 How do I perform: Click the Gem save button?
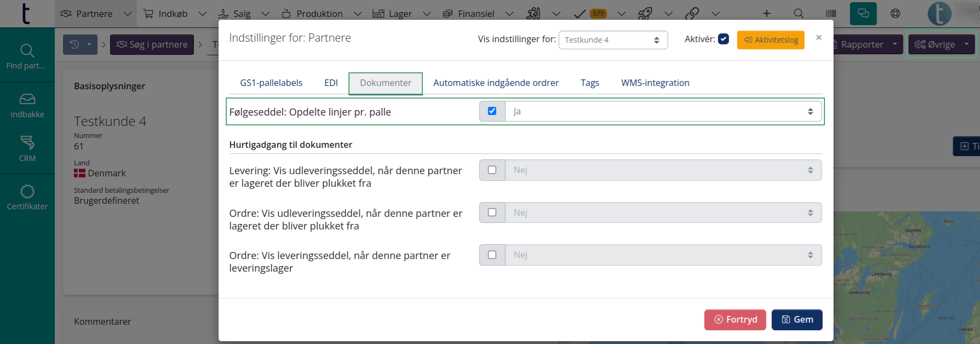tap(796, 320)
